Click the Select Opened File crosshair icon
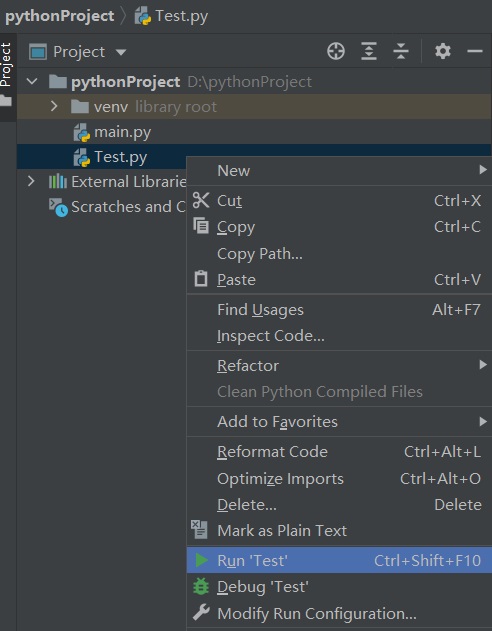This screenshot has height=631, width=492. [x=336, y=52]
